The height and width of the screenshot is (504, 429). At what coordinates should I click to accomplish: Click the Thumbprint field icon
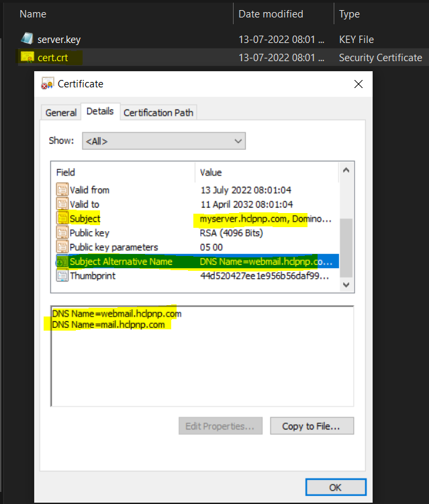62,276
